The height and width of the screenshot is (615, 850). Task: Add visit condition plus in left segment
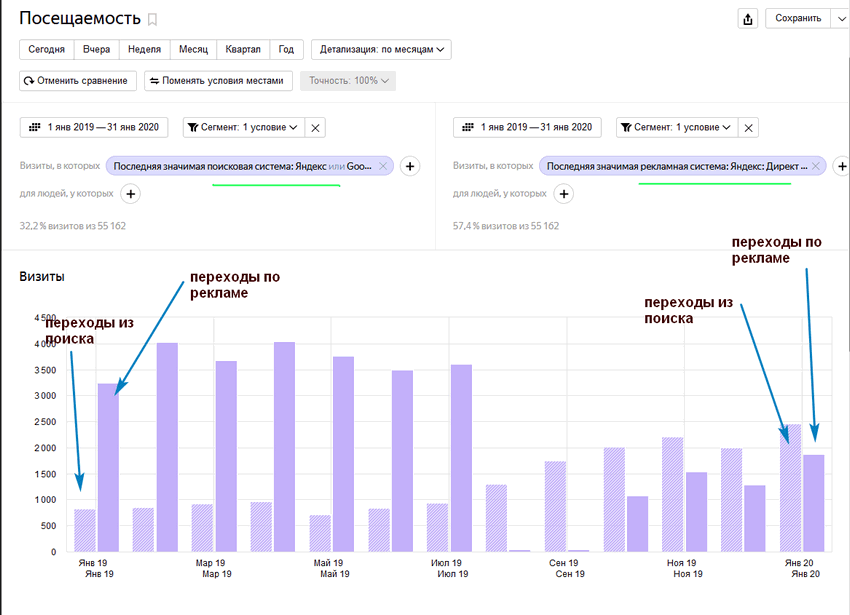coord(409,166)
